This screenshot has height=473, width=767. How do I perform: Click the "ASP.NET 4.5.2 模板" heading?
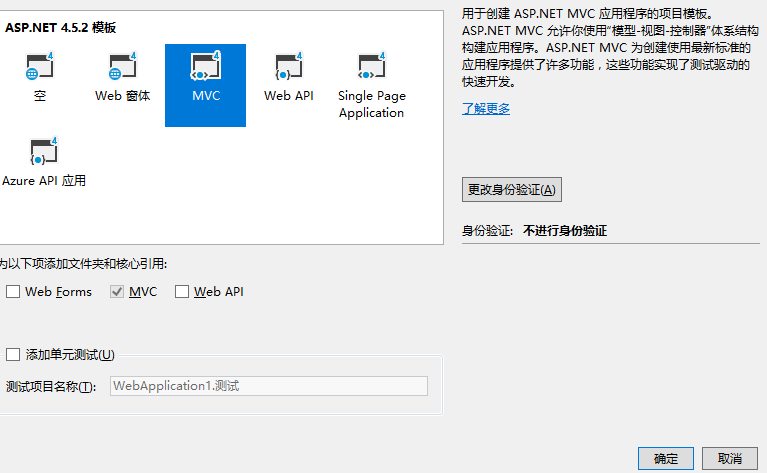(59, 28)
